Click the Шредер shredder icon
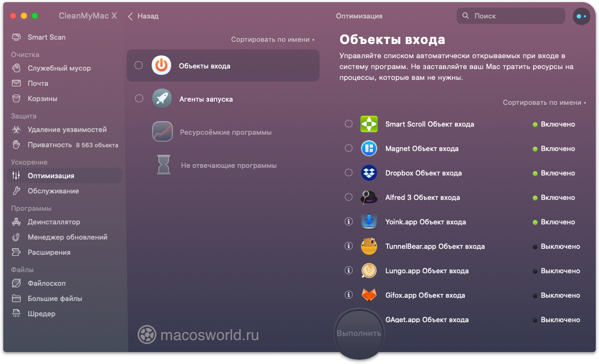Viewport: 599px width, 364px height. [x=16, y=313]
